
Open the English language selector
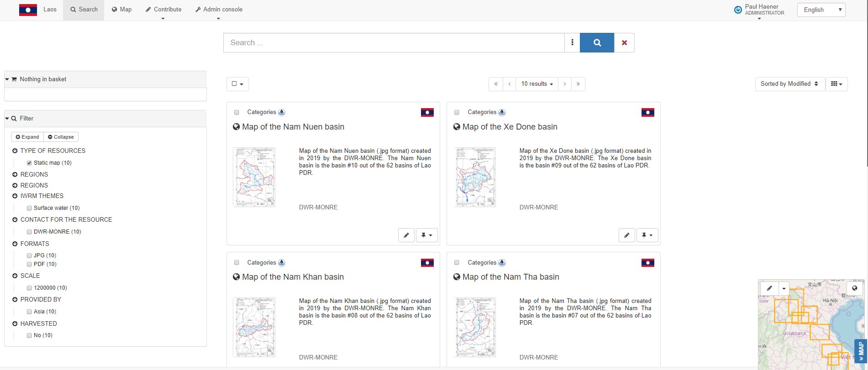coord(821,10)
